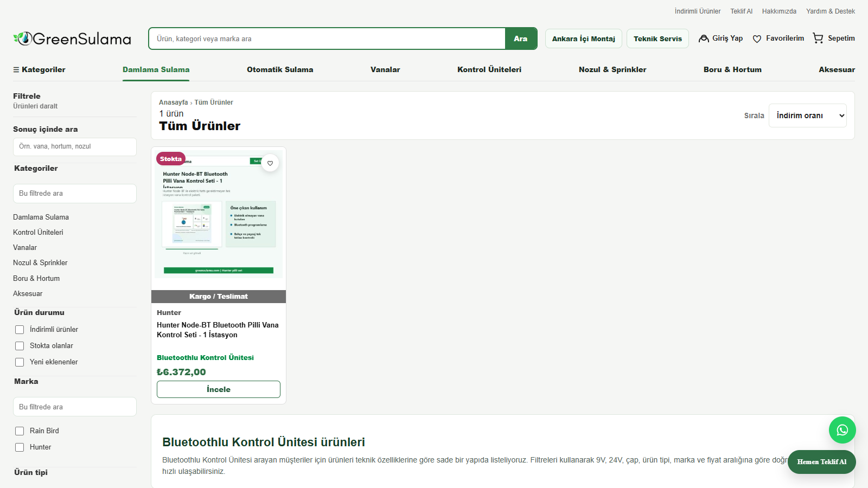Click the Stokta badge on product card
868x488 pixels.
coord(171,159)
